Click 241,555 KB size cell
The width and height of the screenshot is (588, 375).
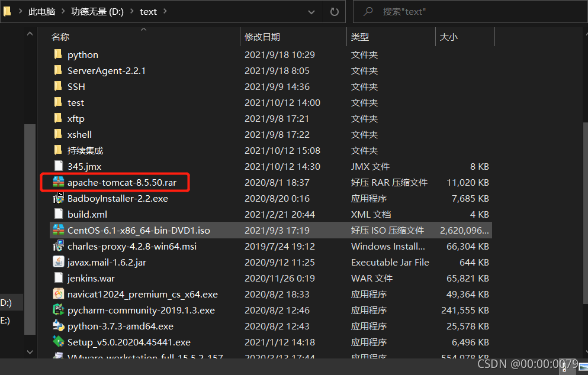(x=465, y=310)
